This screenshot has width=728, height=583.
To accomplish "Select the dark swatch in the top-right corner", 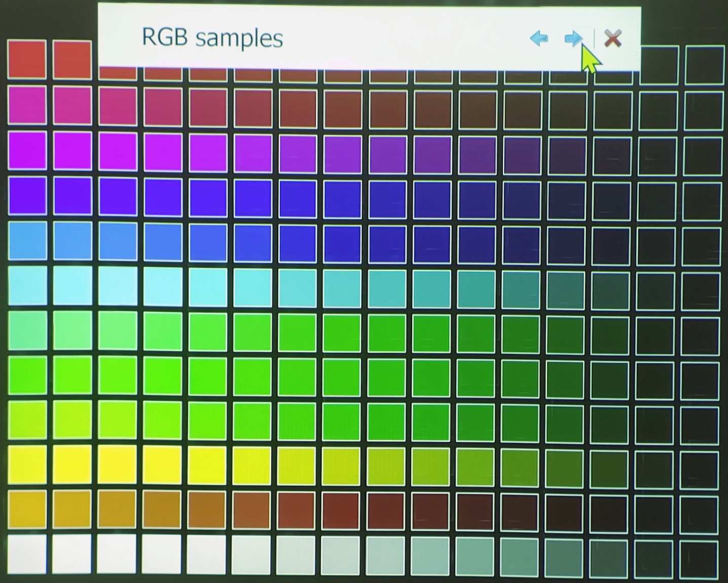I will coord(704,65).
